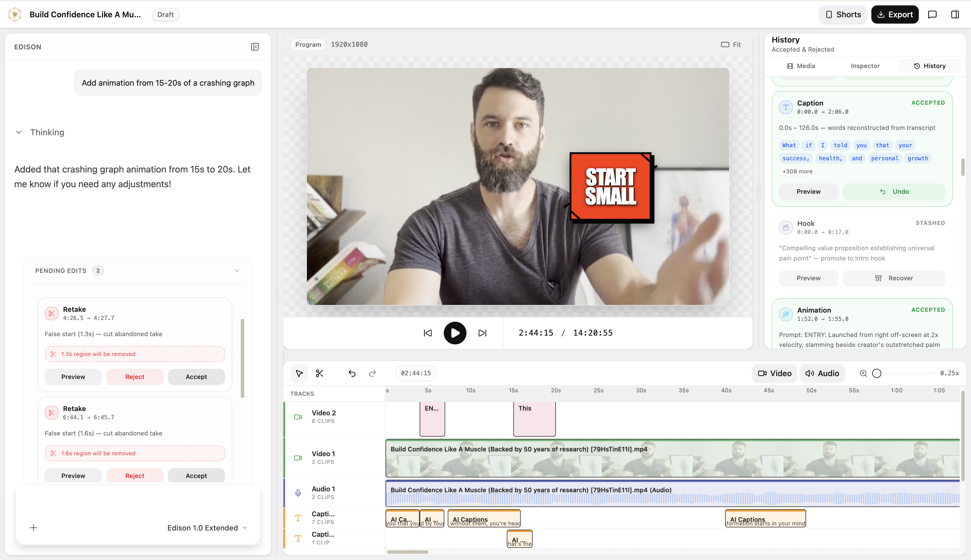Switch to the Inspector tab
Image resolution: width=971 pixels, height=560 pixels.
pos(865,66)
